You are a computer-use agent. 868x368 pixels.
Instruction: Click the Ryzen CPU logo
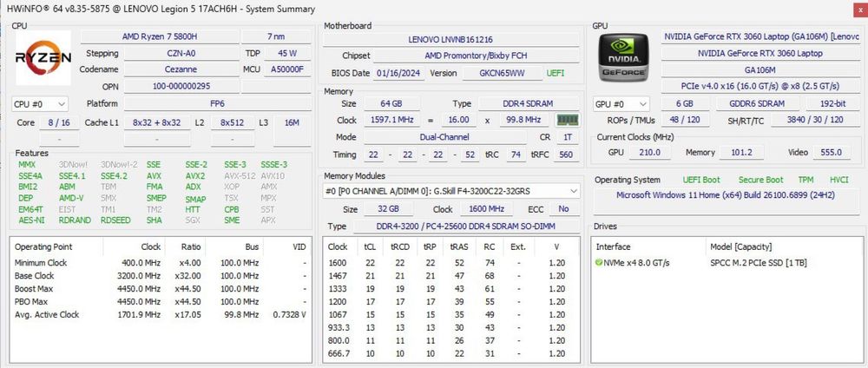coord(43,57)
